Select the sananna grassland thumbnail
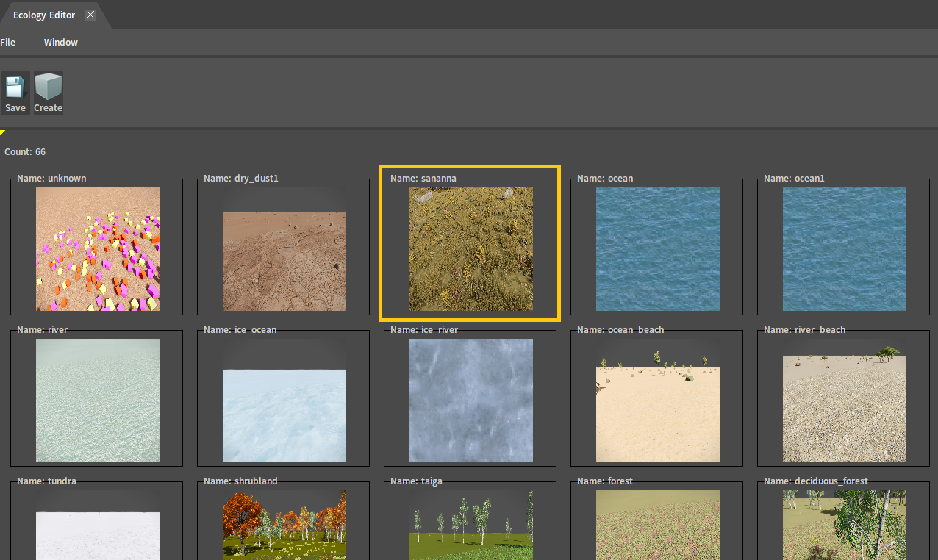This screenshot has width=938, height=560. [x=471, y=249]
